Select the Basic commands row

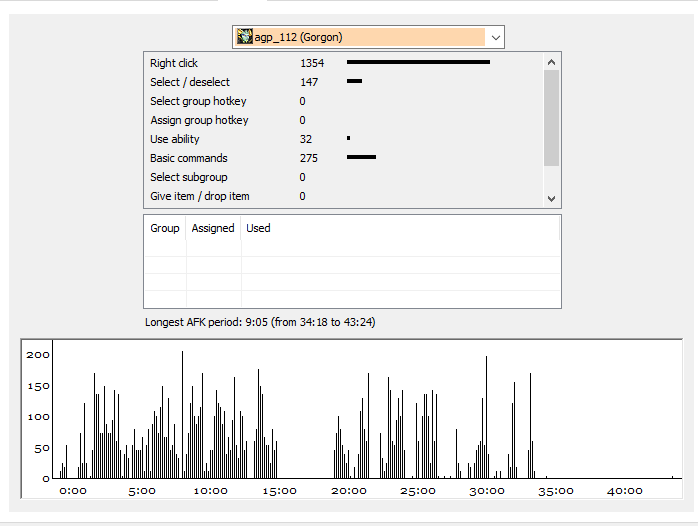(343, 158)
